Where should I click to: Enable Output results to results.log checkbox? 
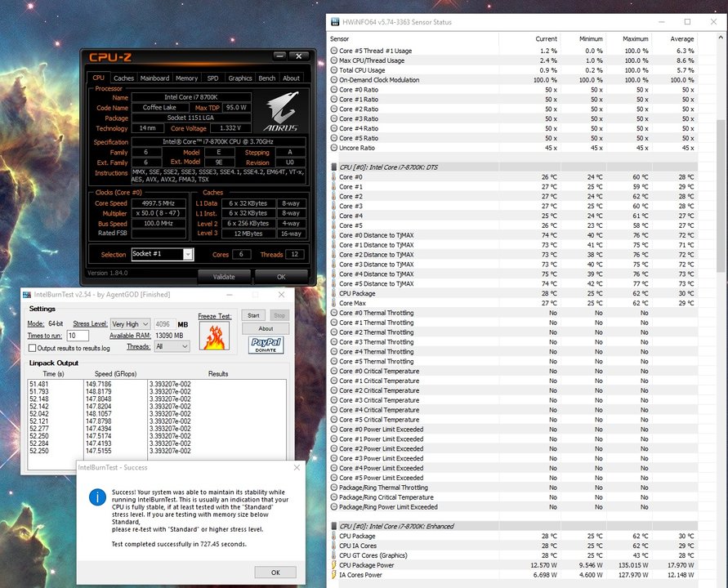point(33,348)
